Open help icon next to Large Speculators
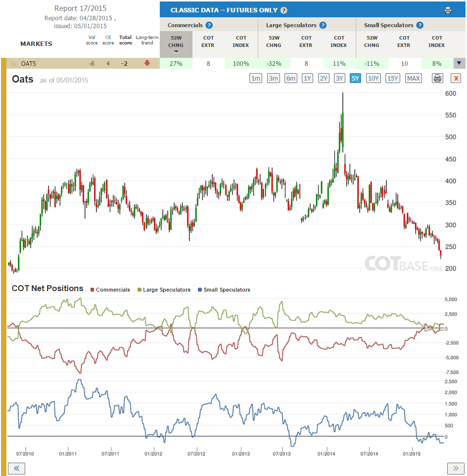 [x=323, y=25]
